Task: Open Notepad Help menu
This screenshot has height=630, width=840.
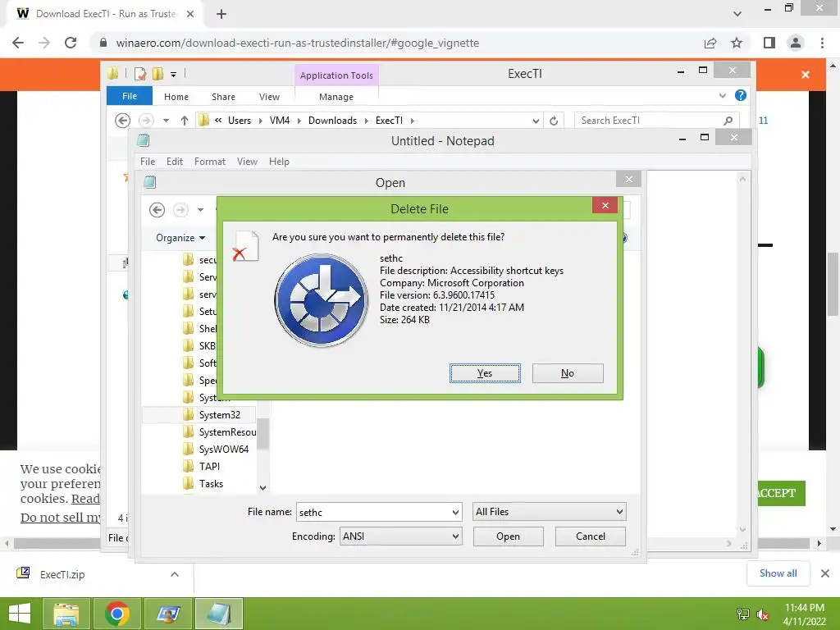Action: click(279, 162)
